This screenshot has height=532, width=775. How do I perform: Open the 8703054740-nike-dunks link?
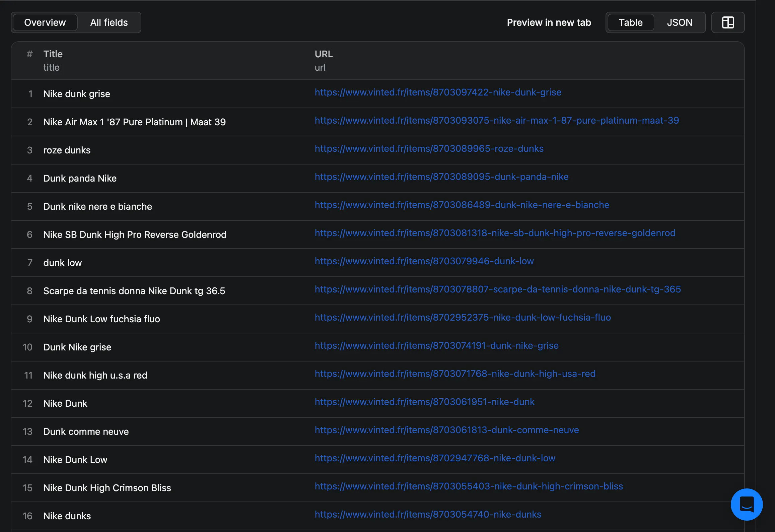pos(428,514)
